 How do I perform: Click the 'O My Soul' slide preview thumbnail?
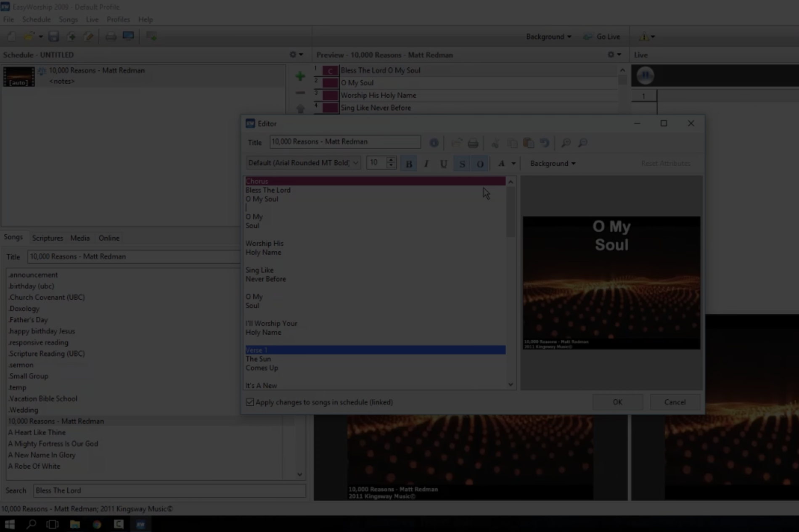611,283
